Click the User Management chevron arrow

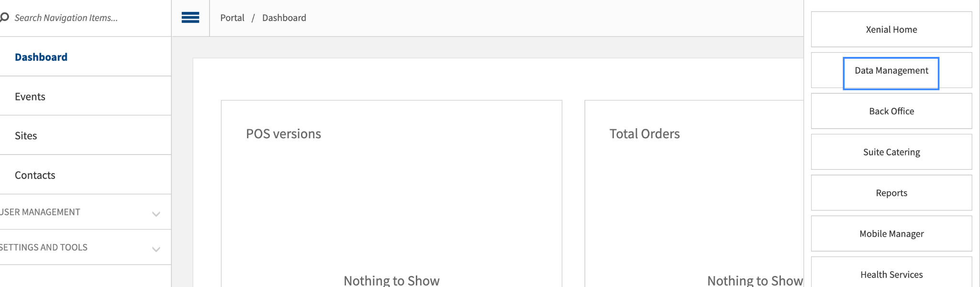pos(156,214)
